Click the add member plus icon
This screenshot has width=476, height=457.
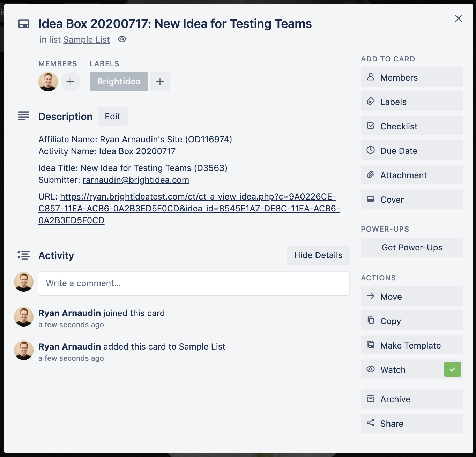(x=70, y=82)
